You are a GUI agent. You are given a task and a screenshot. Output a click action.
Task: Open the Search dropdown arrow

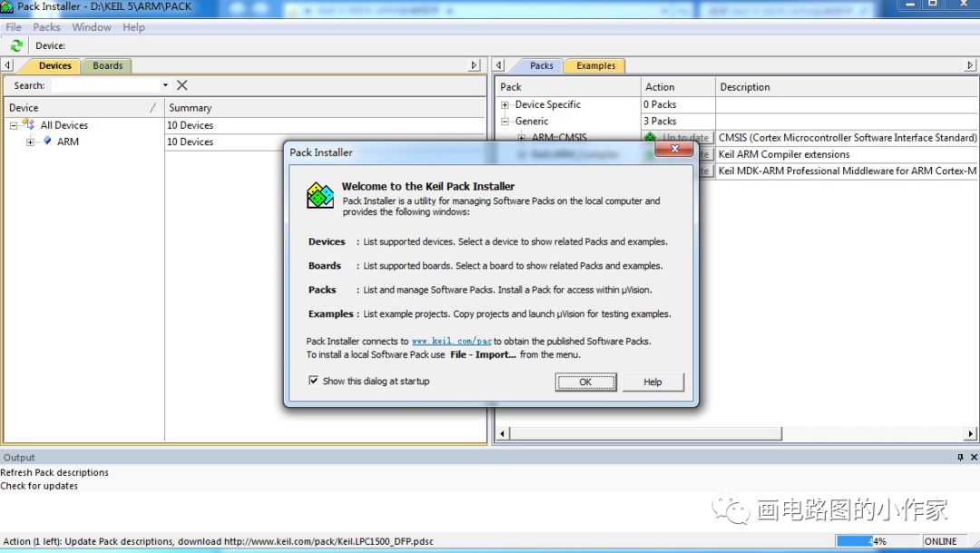click(x=165, y=85)
